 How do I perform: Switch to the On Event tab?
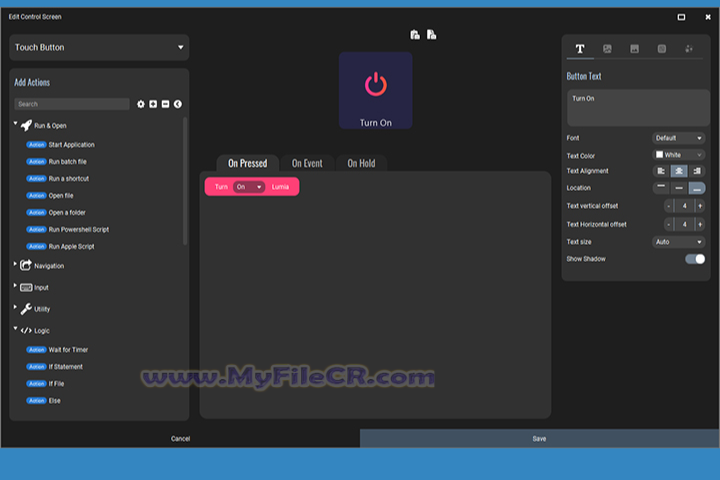pos(307,163)
